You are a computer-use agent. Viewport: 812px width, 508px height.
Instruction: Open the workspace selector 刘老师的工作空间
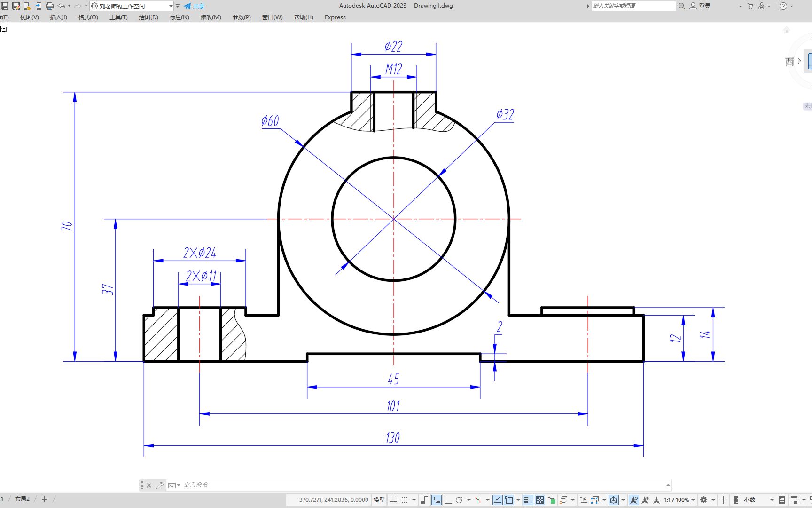coord(132,6)
